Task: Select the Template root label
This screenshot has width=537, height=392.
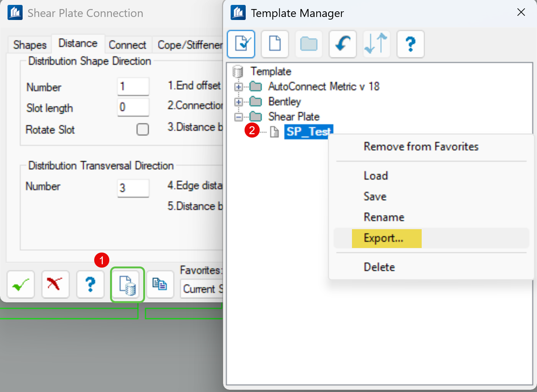Action: 271,72
